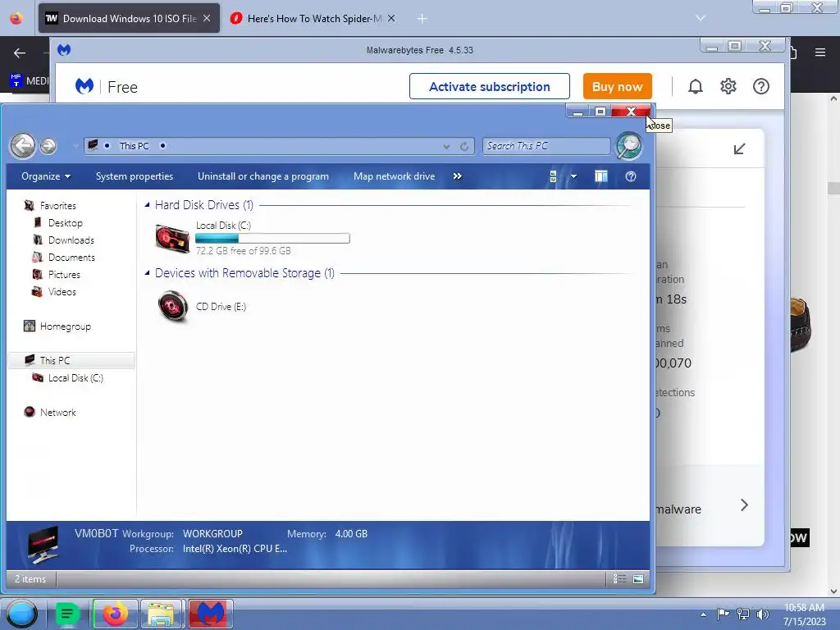Click the This PC breadcrumb in address bar
This screenshot has width=840, height=630.
click(x=134, y=146)
